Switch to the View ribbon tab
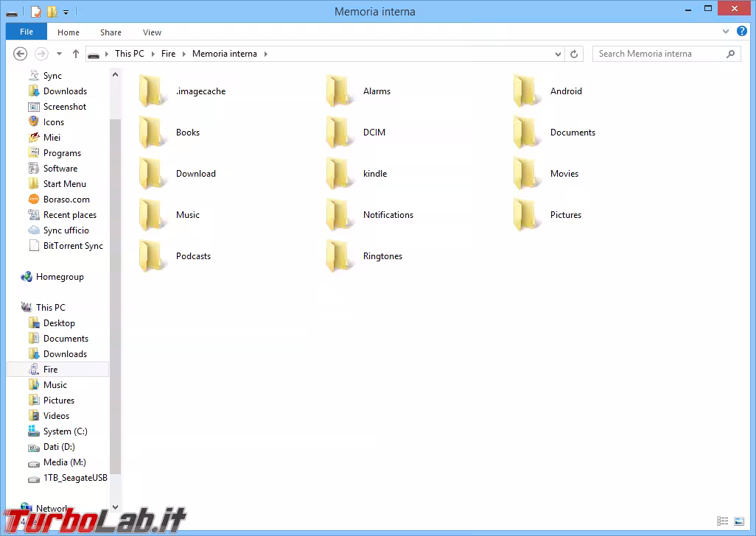The image size is (756, 536). (152, 32)
